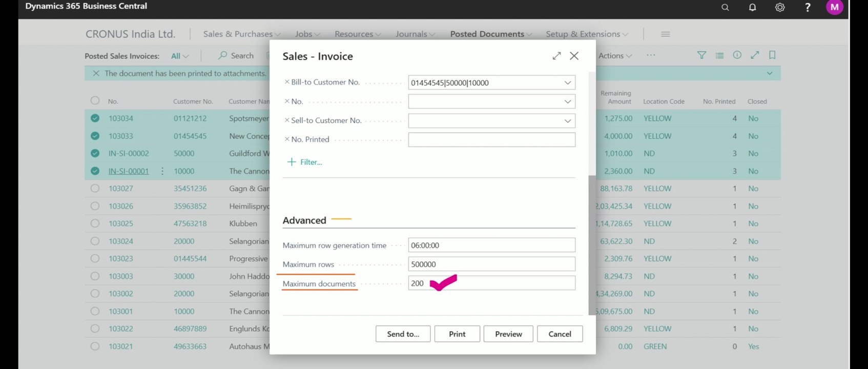Open the Resources menu
The width and height of the screenshot is (868, 369).
358,34
